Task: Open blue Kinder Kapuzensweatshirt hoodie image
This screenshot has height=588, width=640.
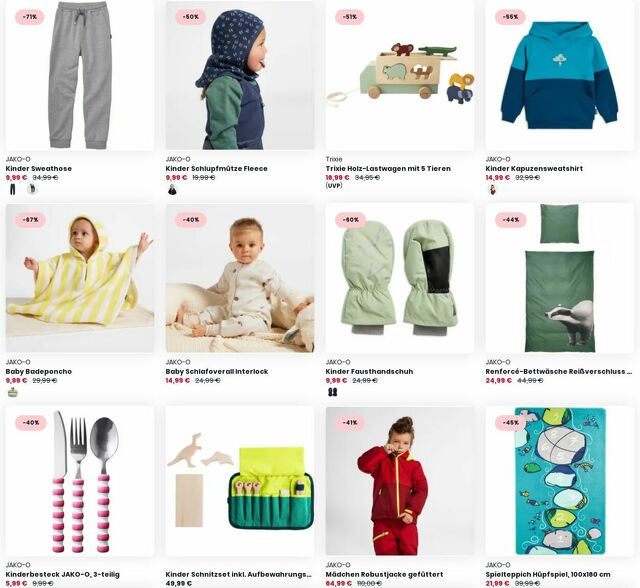Action: coord(560,75)
